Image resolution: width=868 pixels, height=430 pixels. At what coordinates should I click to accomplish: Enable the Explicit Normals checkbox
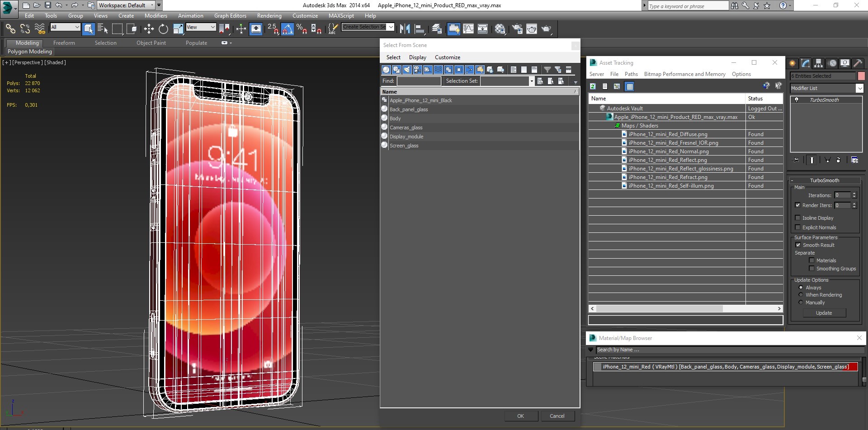(798, 227)
